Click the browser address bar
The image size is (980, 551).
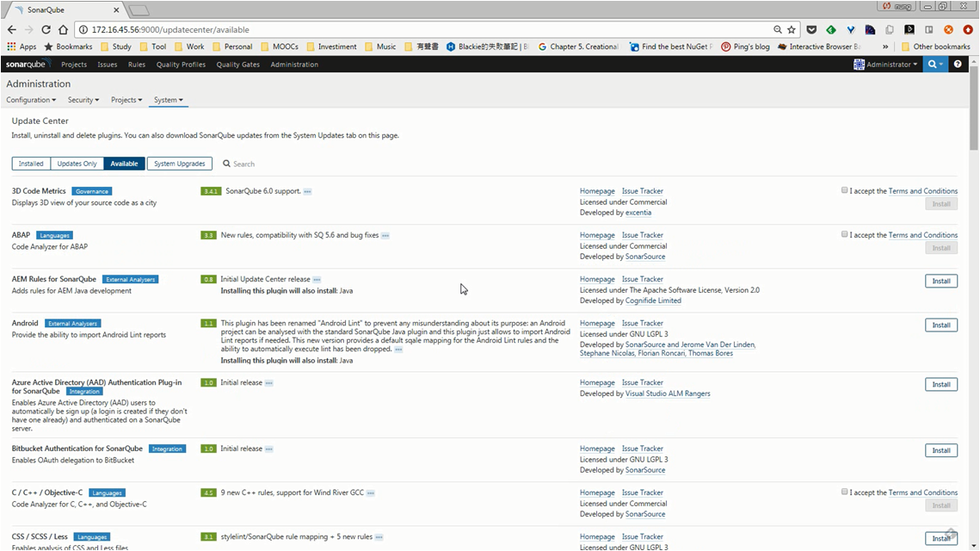coord(425,29)
